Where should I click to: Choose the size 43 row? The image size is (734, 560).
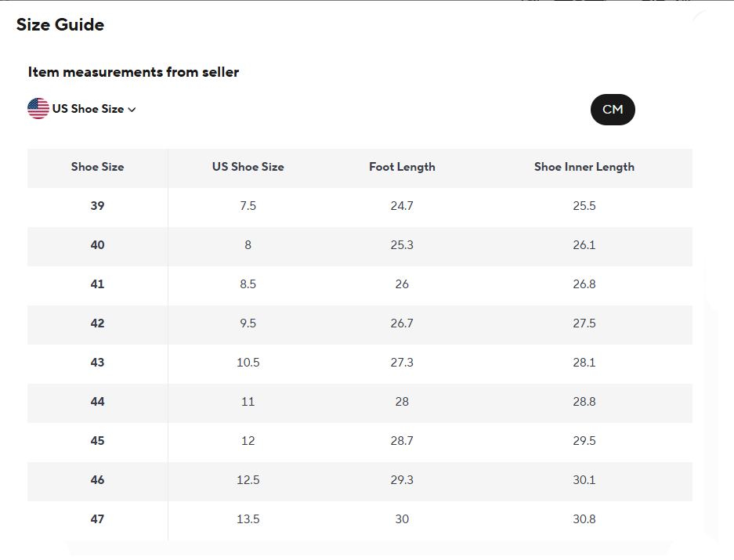360,363
